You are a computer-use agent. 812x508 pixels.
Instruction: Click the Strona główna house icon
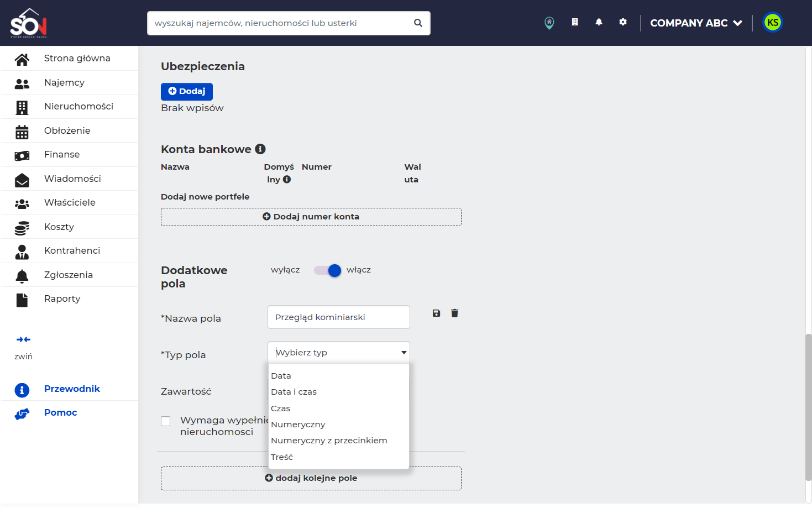22,59
